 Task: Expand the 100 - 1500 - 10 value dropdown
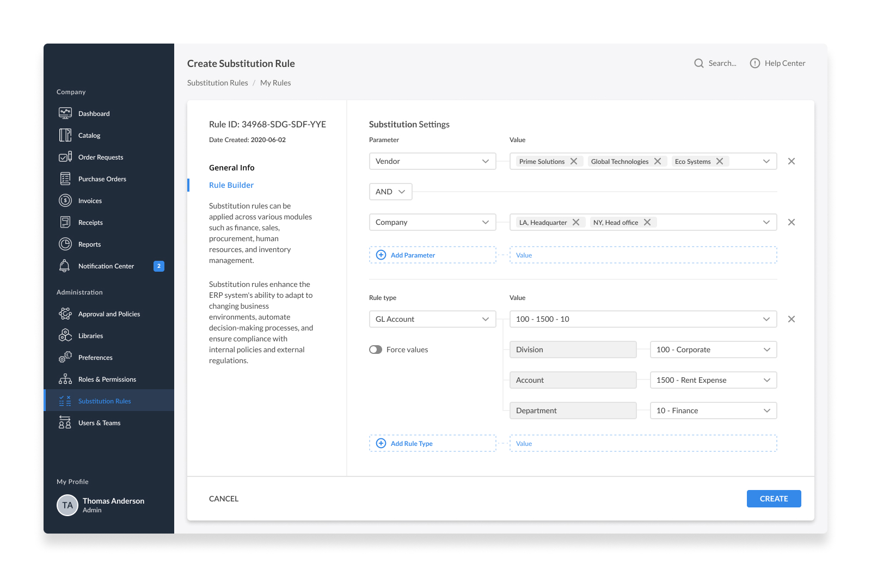pyautogui.click(x=643, y=319)
